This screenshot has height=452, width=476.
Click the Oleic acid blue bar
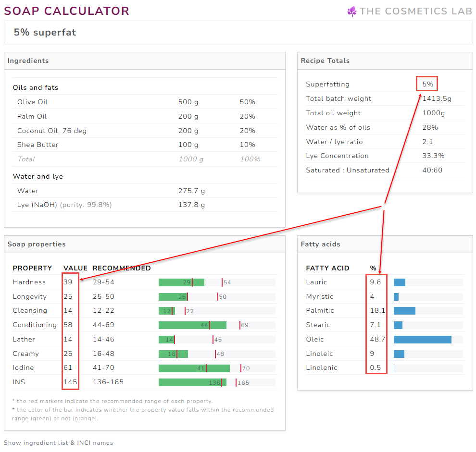(x=422, y=340)
